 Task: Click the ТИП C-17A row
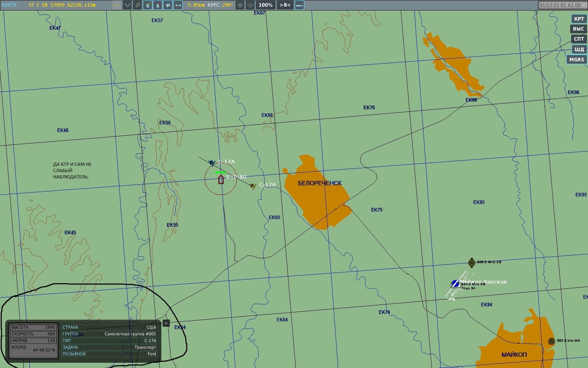coord(110,341)
